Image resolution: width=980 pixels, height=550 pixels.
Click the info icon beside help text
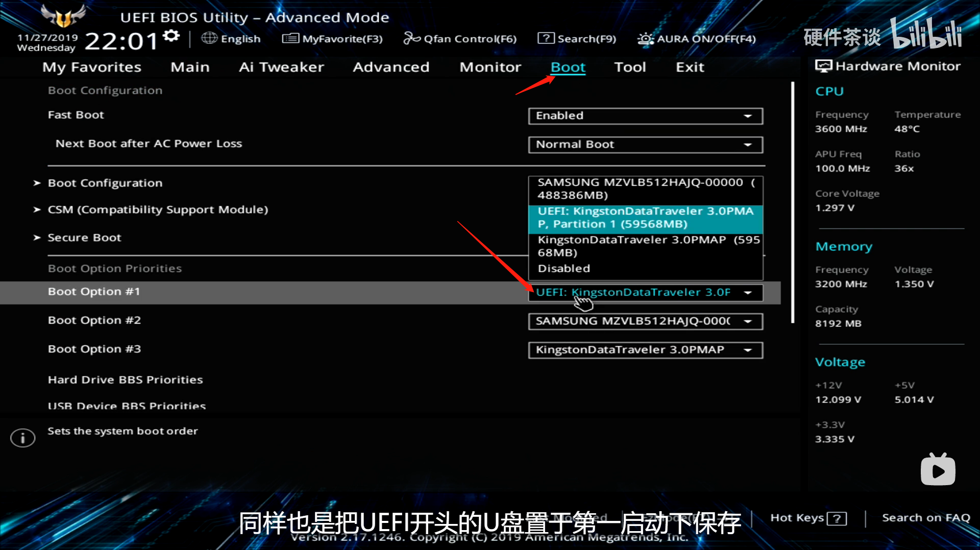(23, 438)
